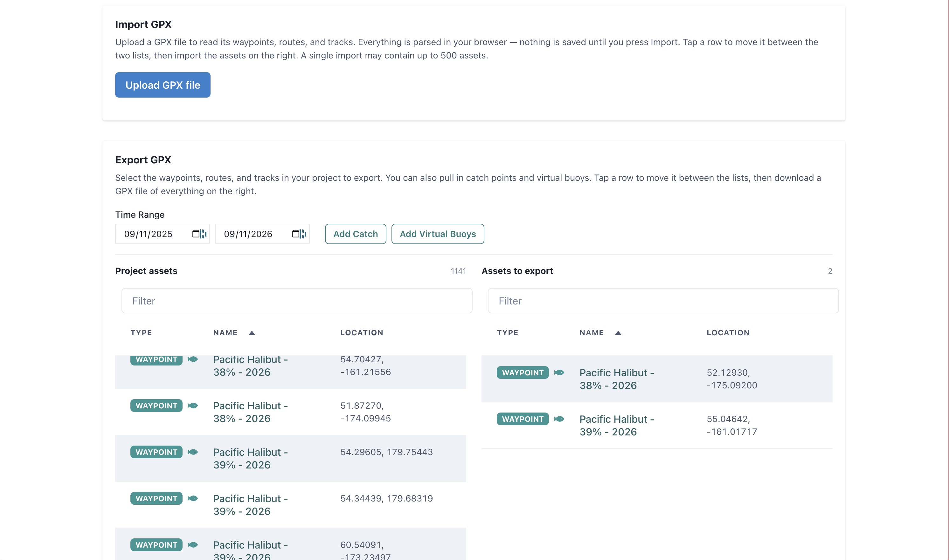
Task: Click location 52.12930, -175.09200 in export list
Action: pyautogui.click(x=732, y=379)
